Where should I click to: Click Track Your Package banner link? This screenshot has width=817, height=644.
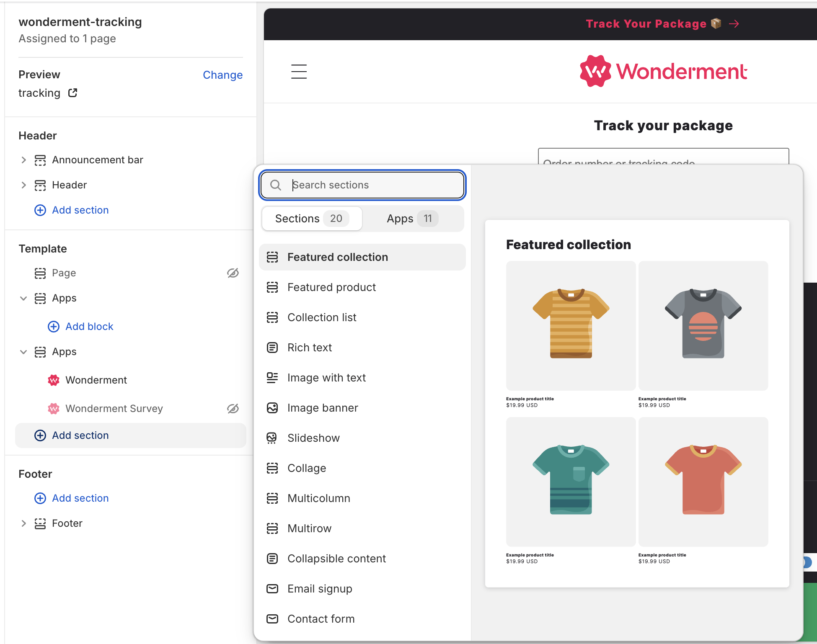coord(662,24)
